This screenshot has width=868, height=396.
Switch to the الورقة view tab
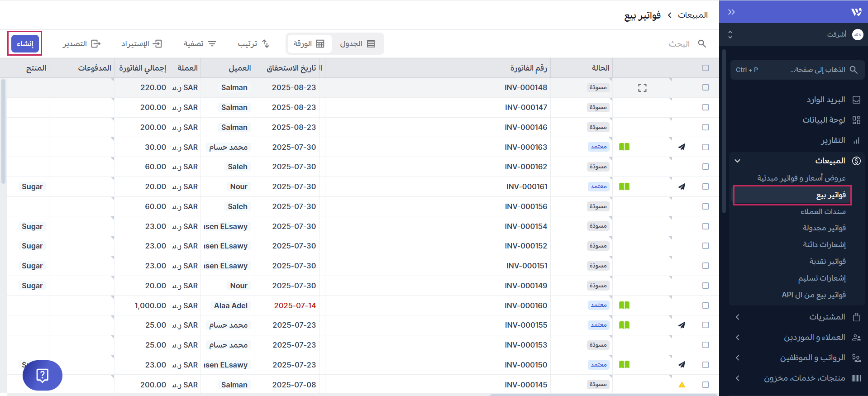(309, 44)
